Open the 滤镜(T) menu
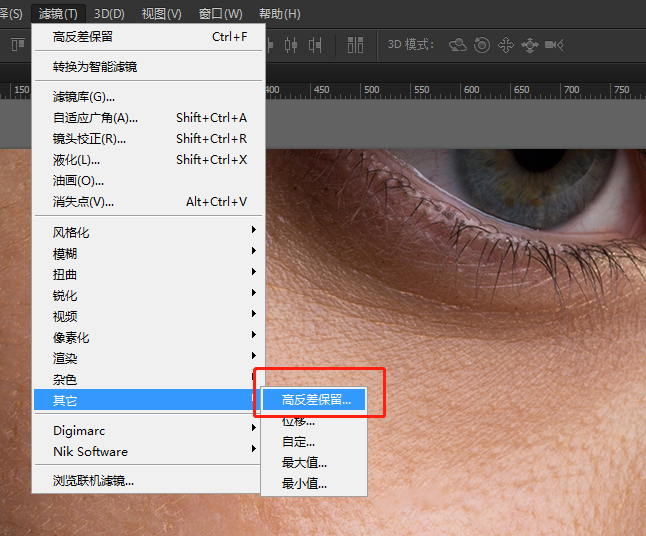This screenshot has width=646, height=536. coord(58,14)
